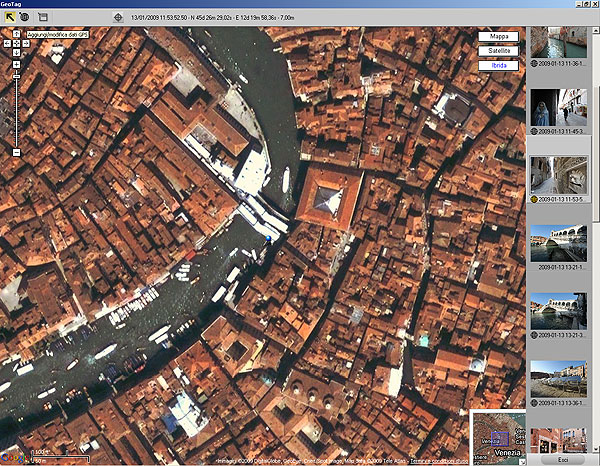
Task: Select the veiled woman photo thumbnail 11-45
Action: click(x=559, y=108)
